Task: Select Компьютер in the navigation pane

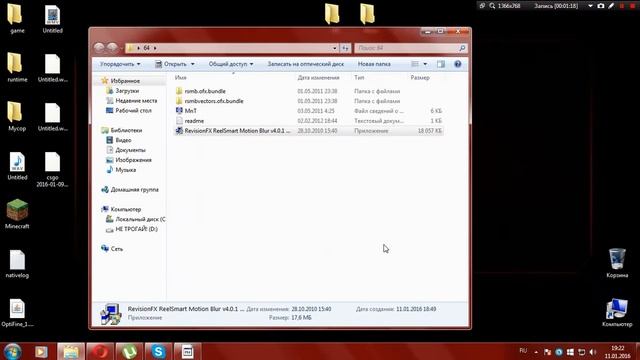Action: (125, 209)
